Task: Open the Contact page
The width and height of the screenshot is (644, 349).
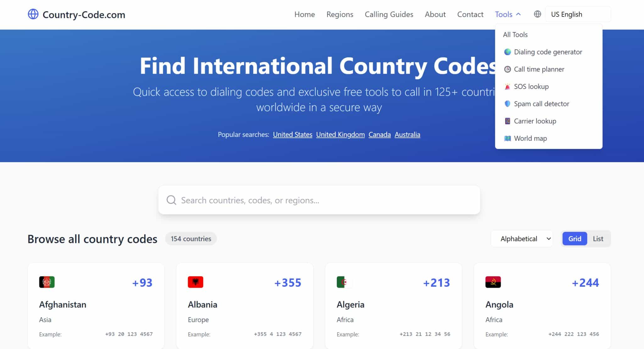Action: tap(470, 14)
